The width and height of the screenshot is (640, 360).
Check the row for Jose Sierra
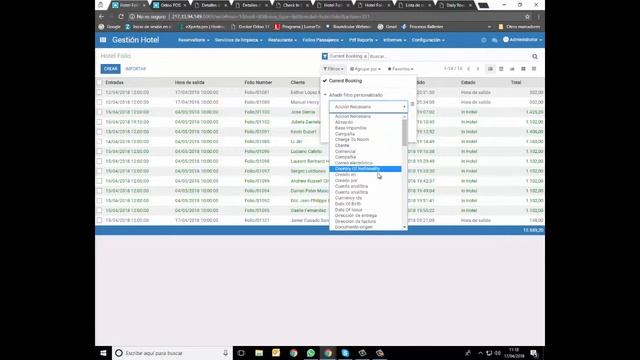click(100, 112)
